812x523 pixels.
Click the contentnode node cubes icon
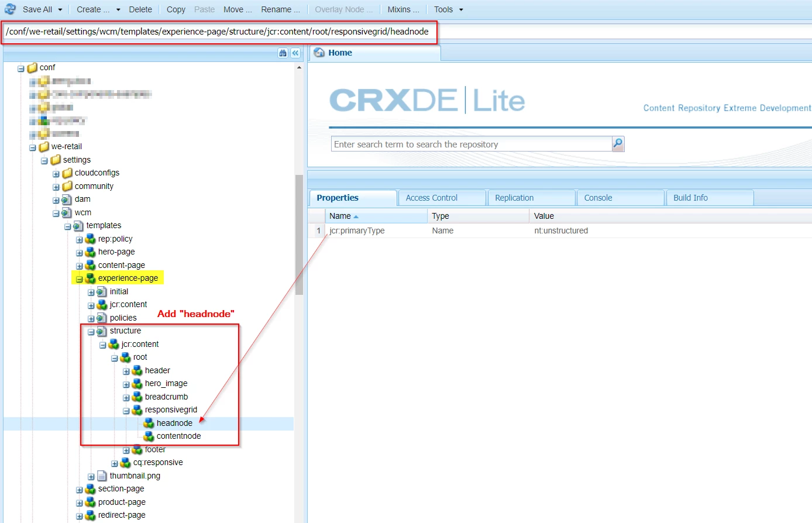pyautogui.click(x=149, y=436)
